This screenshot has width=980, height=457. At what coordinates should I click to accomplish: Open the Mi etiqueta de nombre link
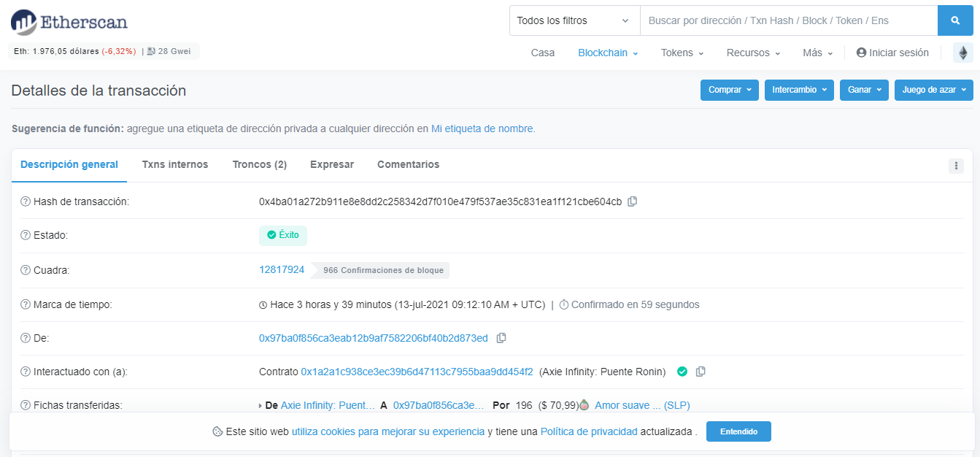[483, 128]
